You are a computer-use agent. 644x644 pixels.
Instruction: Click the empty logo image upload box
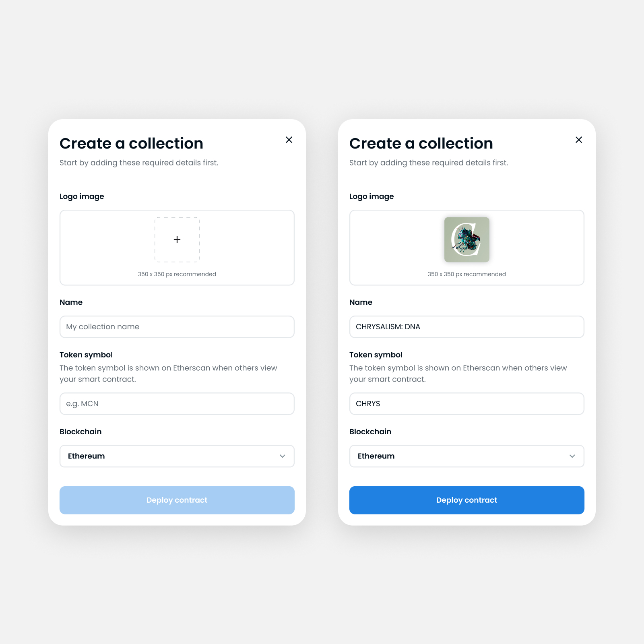(x=177, y=248)
